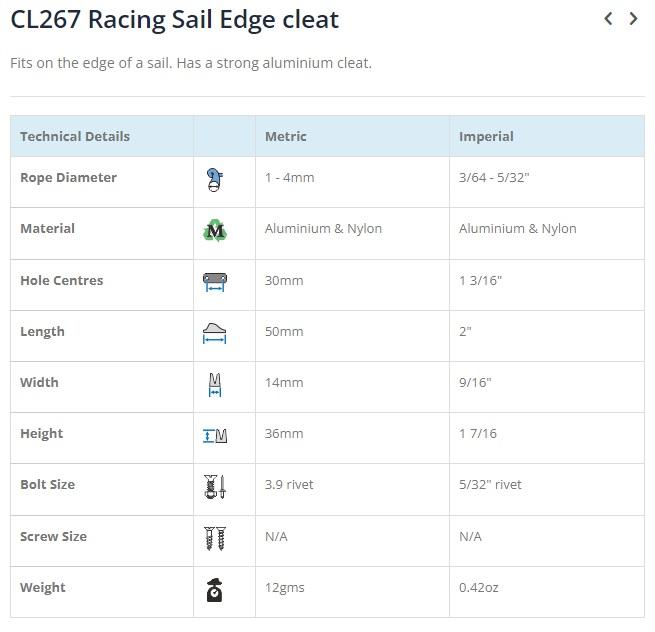Image resolution: width=655 pixels, height=632 pixels.
Task: Click the 3.9 rivet bolt size value
Action: click(289, 484)
